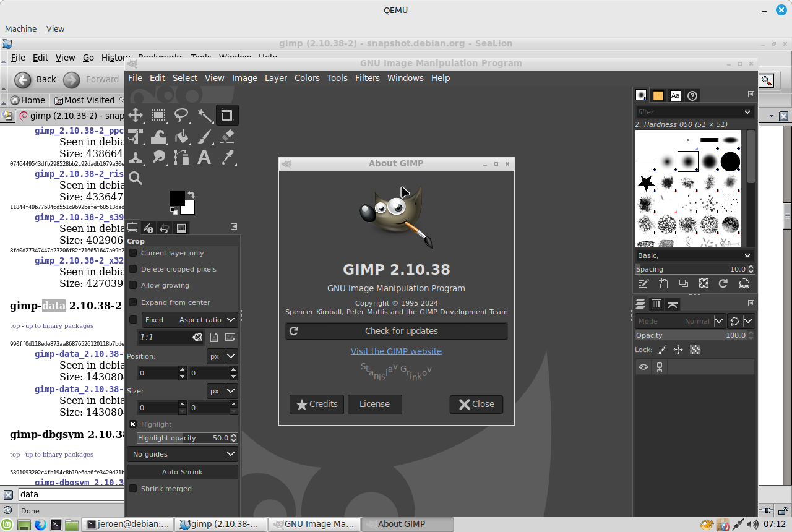Screen dimensions: 792x532
Task: Select the Eraser tool
Action: [227, 136]
